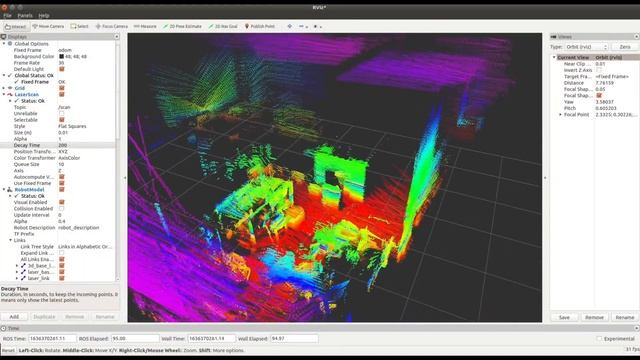Select the 2D Pose Estimate tool
This screenshot has height=360, width=640.
[182, 27]
